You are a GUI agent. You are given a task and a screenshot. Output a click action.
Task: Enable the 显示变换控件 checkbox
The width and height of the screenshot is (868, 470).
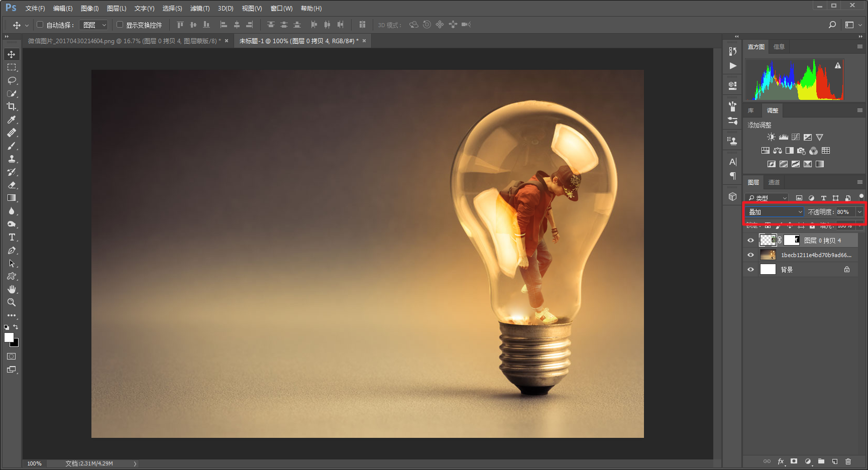[120, 25]
